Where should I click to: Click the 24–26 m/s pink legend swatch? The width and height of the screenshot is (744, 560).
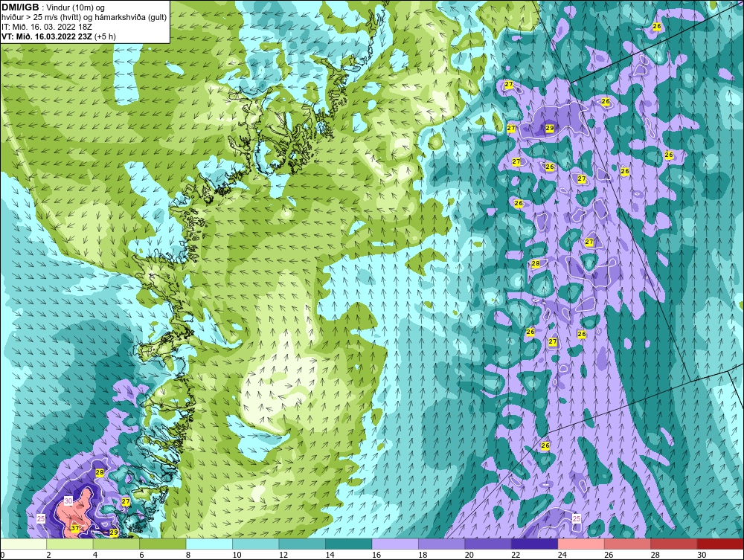[581, 544]
